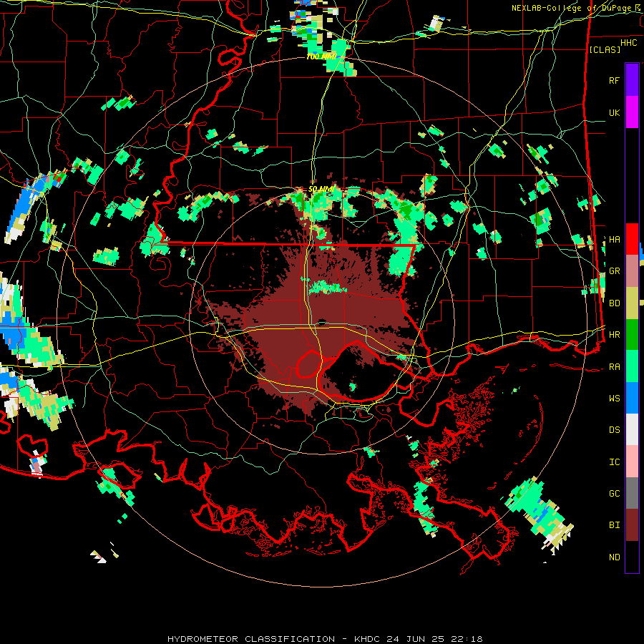Click the UK label in the legend
The height and width of the screenshot is (644, 644).
click(614, 113)
